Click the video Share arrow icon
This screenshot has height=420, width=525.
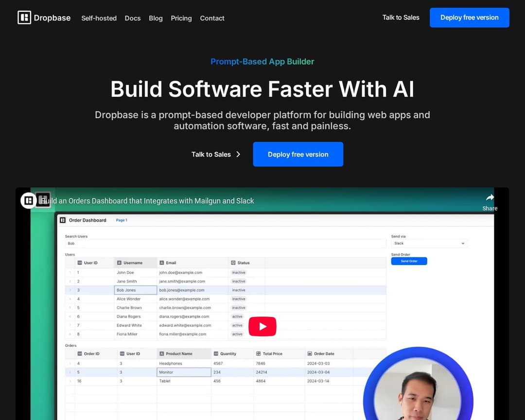(x=490, y=198)
